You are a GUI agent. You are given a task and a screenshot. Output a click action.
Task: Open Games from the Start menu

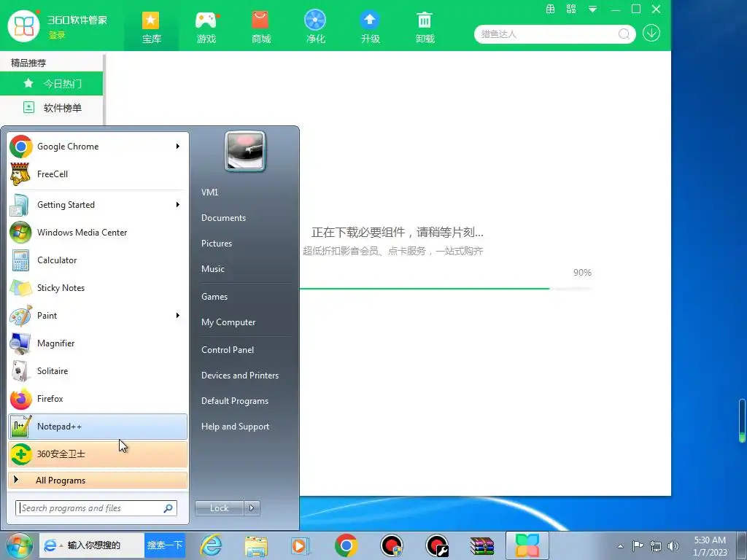[x=214, y=297]
